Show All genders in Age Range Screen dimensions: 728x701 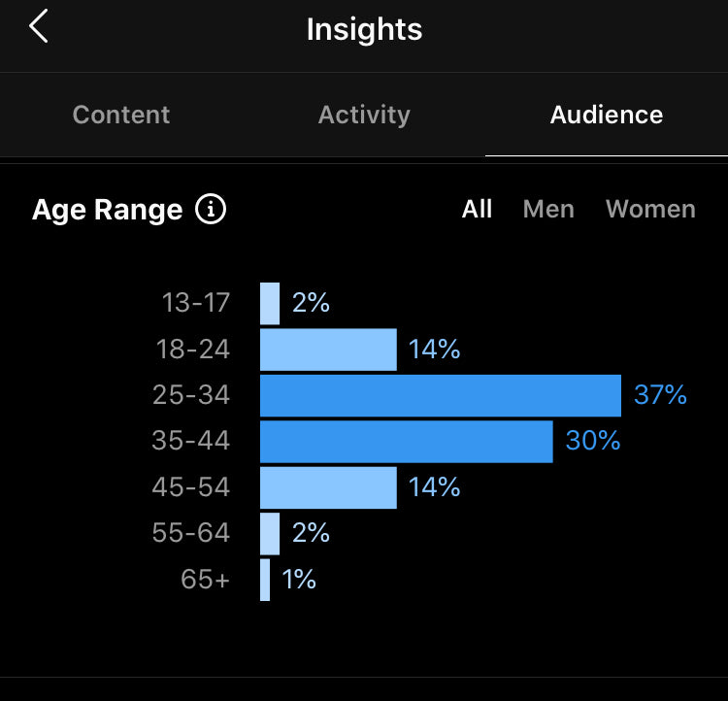click(477, 209)
